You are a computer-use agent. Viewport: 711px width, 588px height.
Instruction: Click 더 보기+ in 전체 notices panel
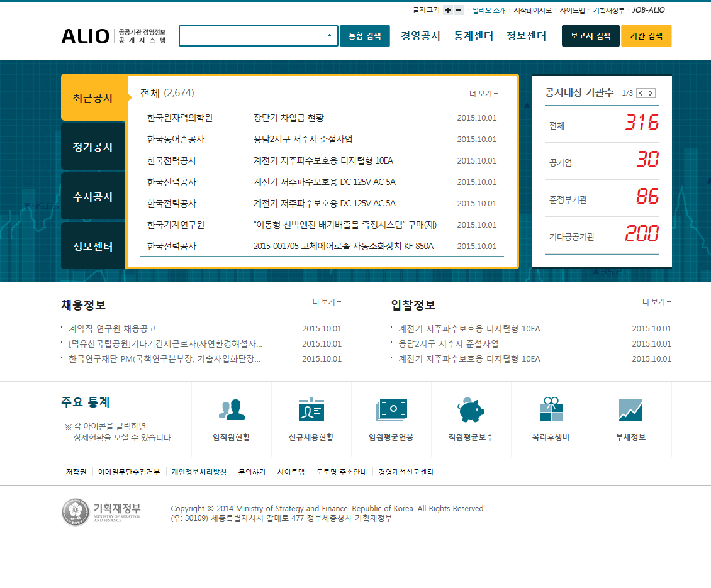pyautogui.click(x=484, y=94)
